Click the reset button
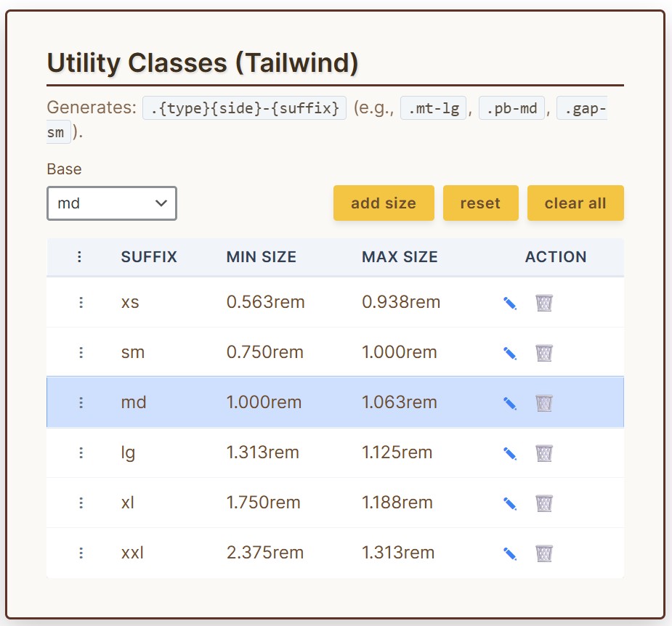Viewport: 672px width, 626px height. pos(480,203)
